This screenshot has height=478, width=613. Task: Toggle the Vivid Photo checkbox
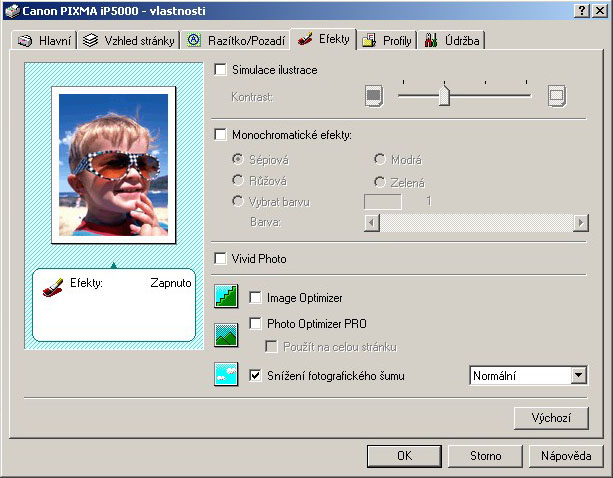point(221,259)
